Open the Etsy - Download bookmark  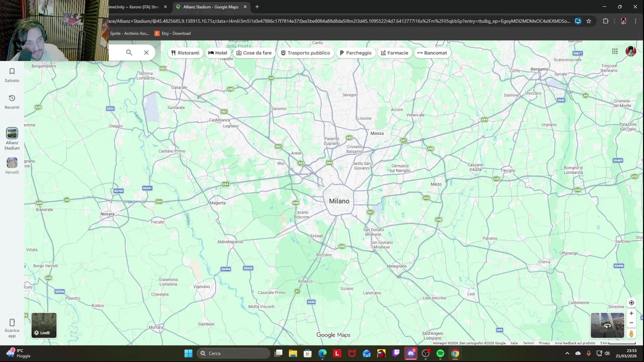pos(173,33)
